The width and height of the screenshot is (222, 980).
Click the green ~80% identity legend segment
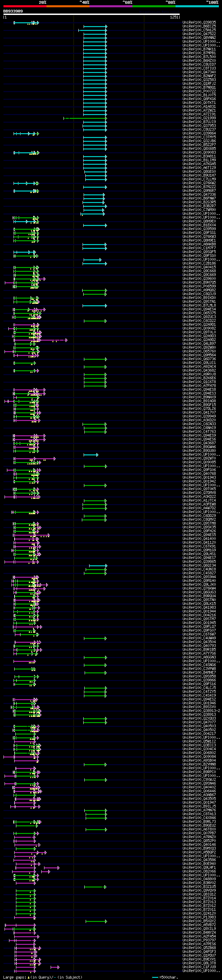click(x=154, y=6)
